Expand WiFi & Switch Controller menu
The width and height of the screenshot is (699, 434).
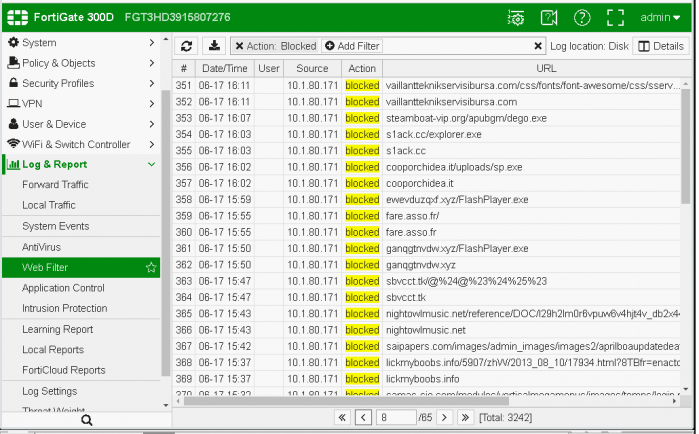point(81,144)
